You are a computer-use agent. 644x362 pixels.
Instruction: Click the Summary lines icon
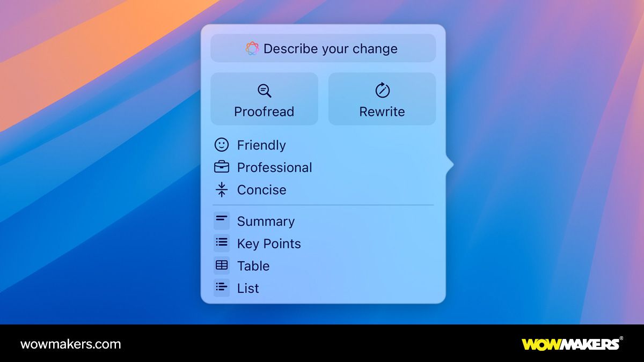coord(222,220)
